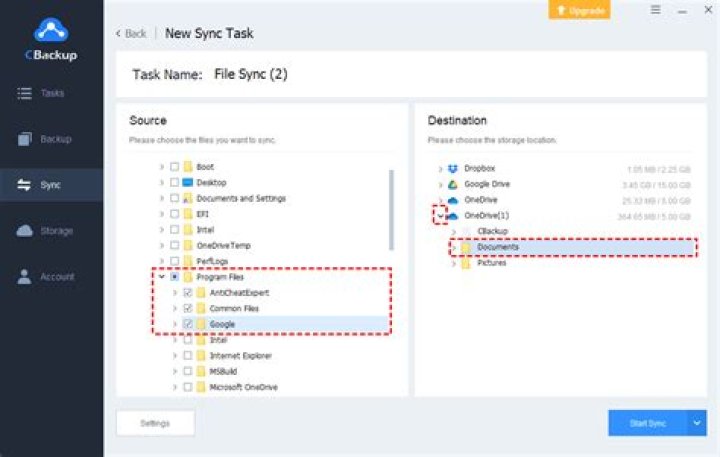
Task: Click the Source list vertical scrollbar
Action: tap(391, 230)
